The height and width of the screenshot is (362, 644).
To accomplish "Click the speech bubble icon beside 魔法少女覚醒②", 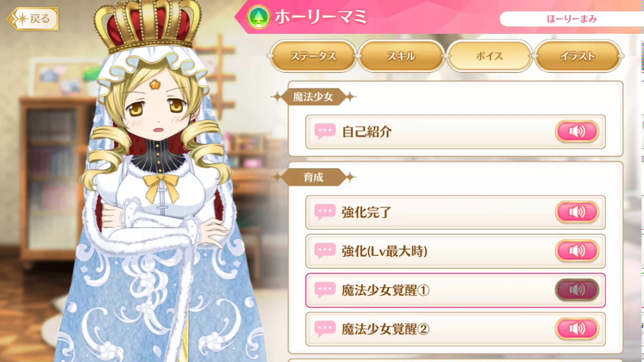I will pos(325,329).
